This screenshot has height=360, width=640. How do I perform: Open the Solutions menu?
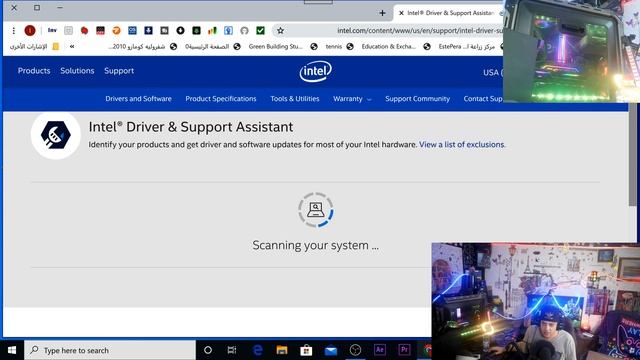77,71
